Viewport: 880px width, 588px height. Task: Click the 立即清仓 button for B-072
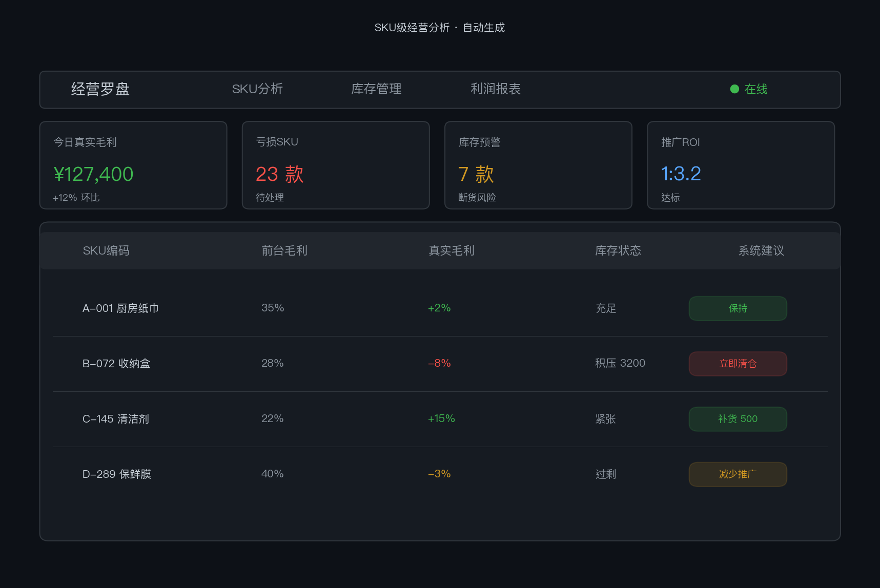pos(738,364)
